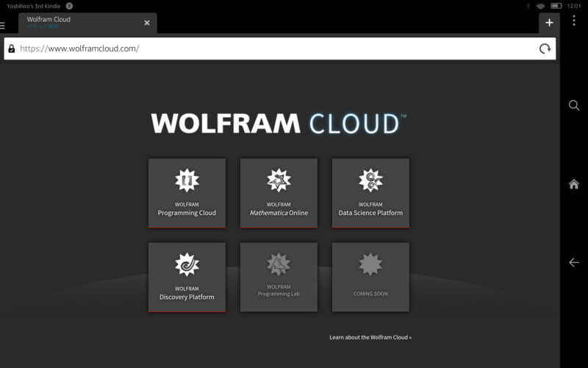
Task: Focus the wolframcloud.com URL address bar
Action: coord(280,49)
